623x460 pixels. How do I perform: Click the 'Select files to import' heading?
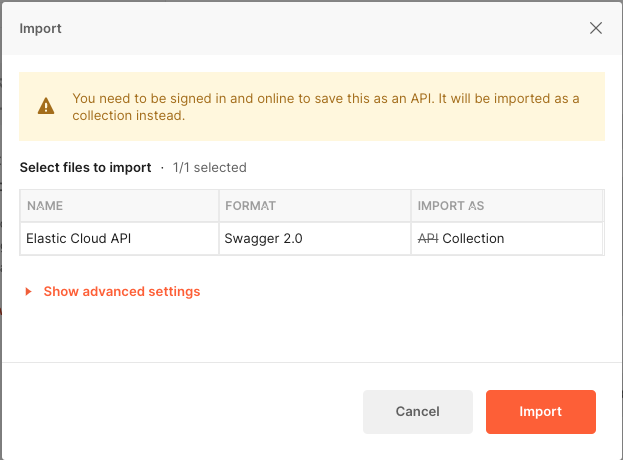coord(85,168)
